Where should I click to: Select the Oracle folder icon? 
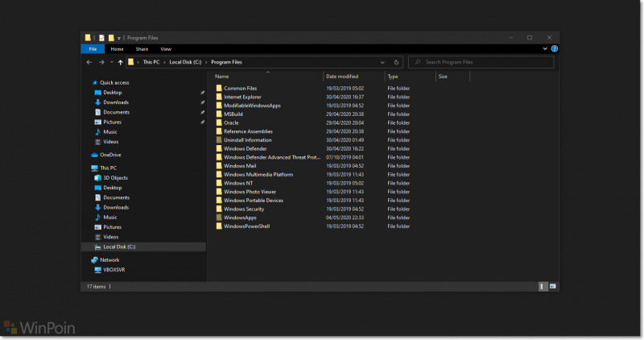[x=219, y=122]
